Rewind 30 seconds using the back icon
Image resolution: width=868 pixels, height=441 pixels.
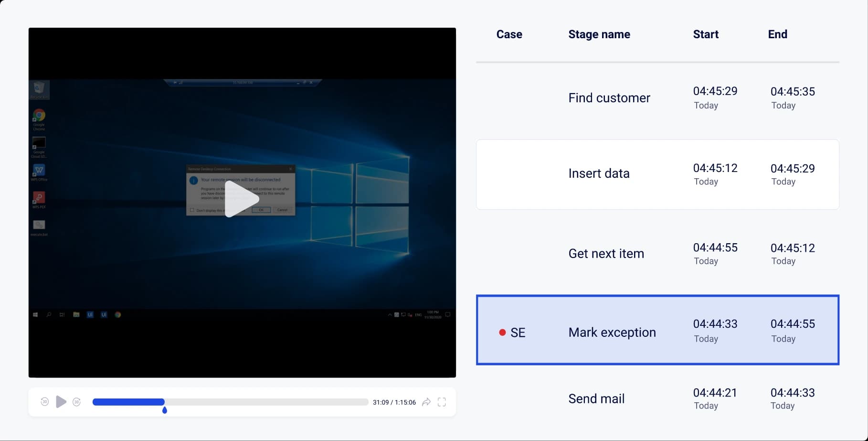coord(44,402)
